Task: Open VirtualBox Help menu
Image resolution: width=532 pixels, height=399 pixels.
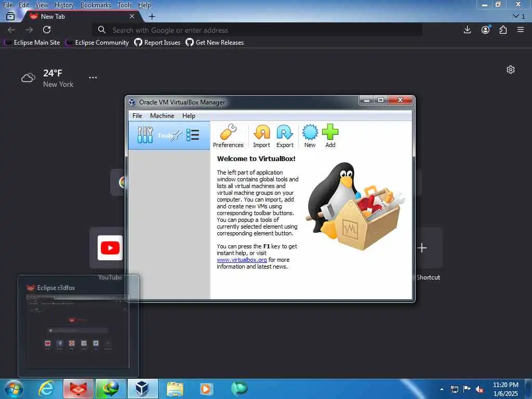Action: pyautogui.click(x=189, y=116)
